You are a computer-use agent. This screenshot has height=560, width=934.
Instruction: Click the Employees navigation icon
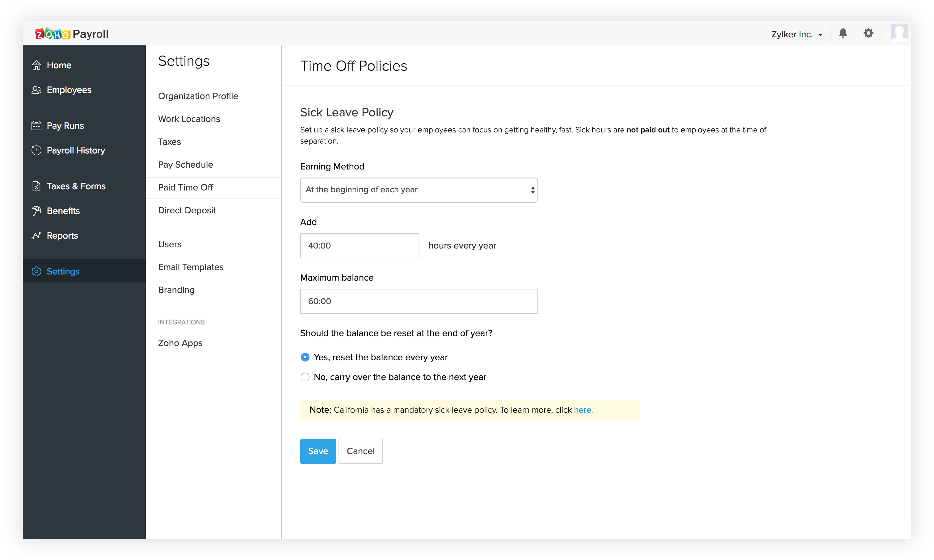[x=37, y=89]
